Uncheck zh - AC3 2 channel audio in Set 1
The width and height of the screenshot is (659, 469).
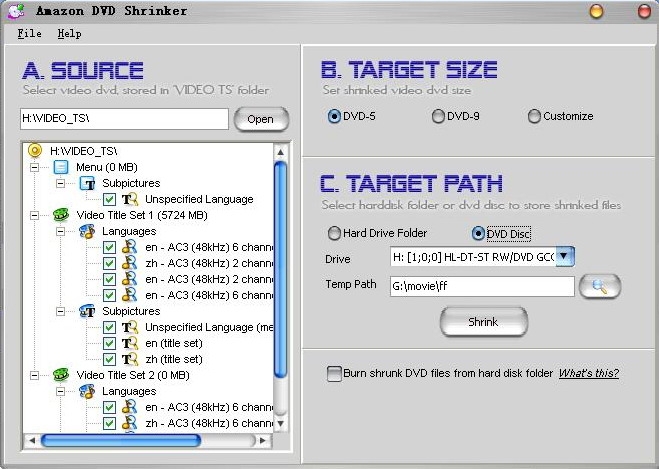click(x=109, y=263)
